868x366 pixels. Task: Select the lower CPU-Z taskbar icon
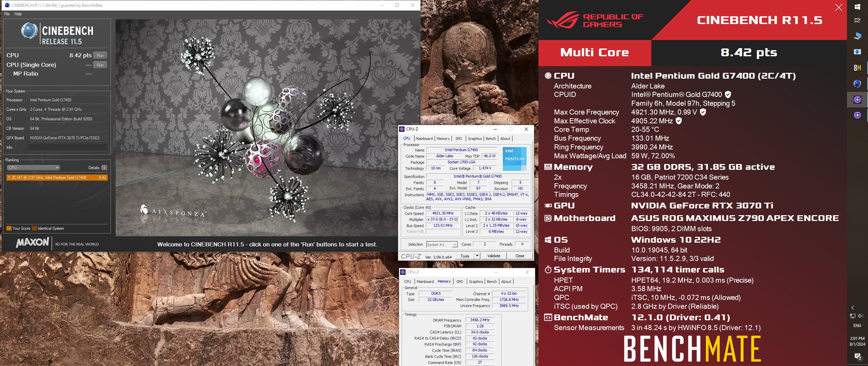pyautogui.click(x=857, y=116)
